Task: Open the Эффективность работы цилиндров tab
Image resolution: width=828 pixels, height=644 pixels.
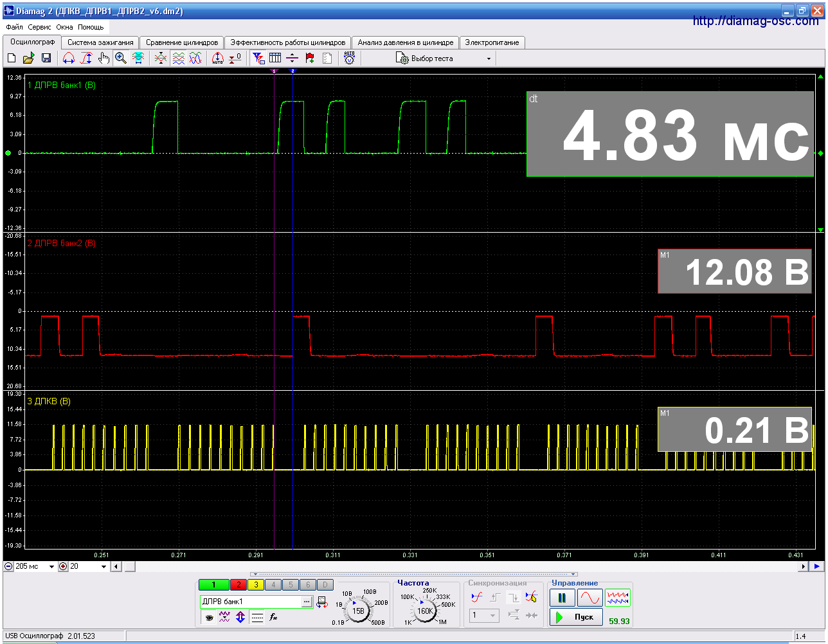Action: [288, 42]
